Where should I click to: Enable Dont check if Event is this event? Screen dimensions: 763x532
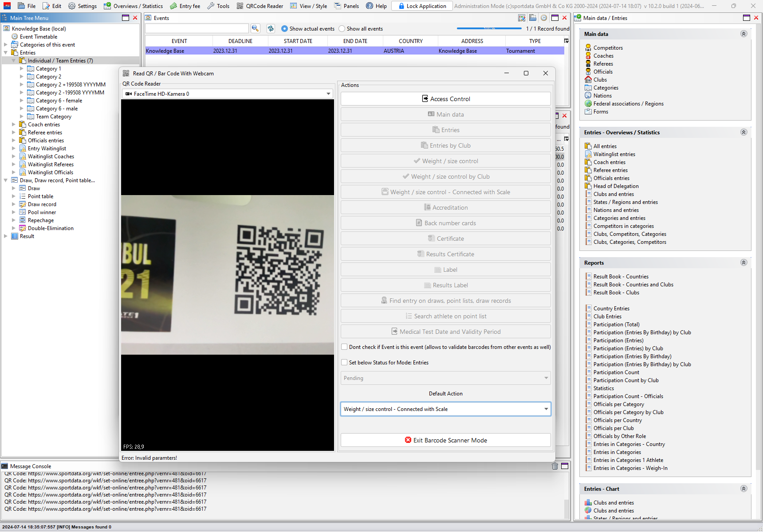click(344, 347)
